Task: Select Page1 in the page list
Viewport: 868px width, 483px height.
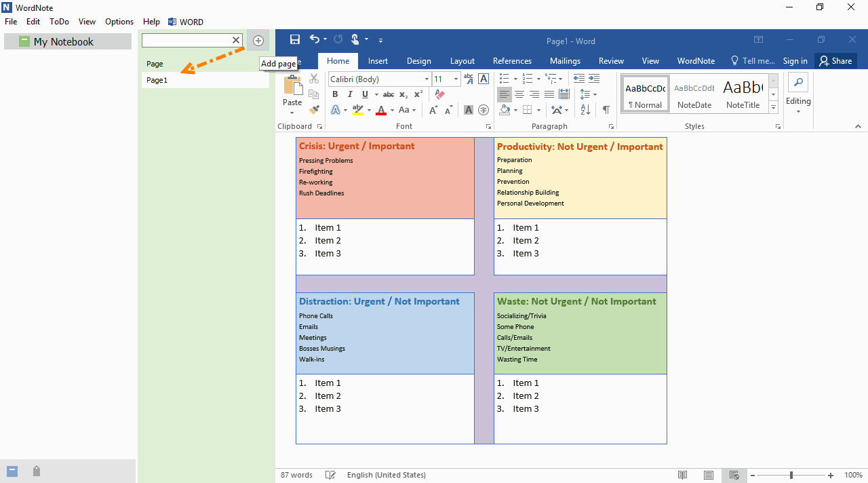Action: click(157, 80)
